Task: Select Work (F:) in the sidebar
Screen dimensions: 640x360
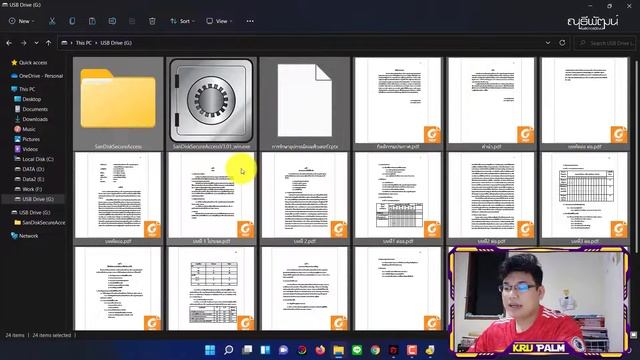Action: pos(28,189)
